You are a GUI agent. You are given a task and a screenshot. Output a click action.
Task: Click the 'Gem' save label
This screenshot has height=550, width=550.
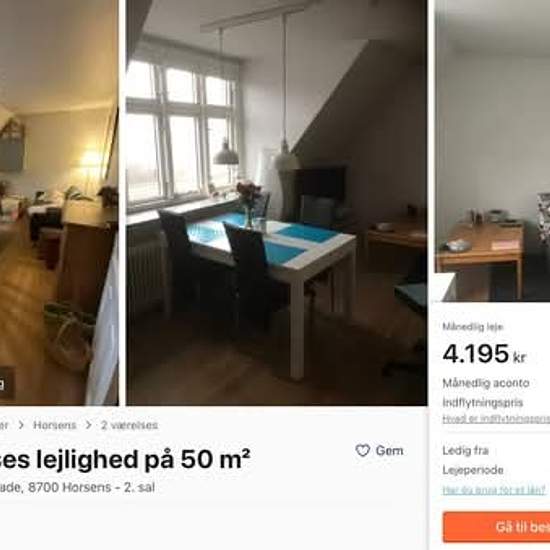[389, 450]
